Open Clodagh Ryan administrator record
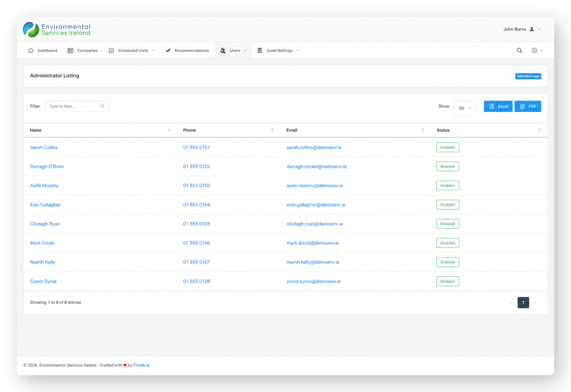 pos(45,224)
